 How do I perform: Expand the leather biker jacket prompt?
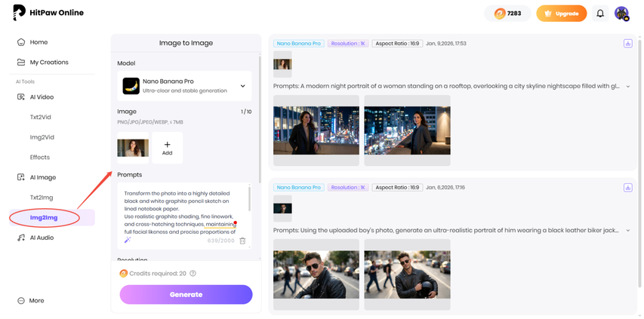tap(628, 231)
